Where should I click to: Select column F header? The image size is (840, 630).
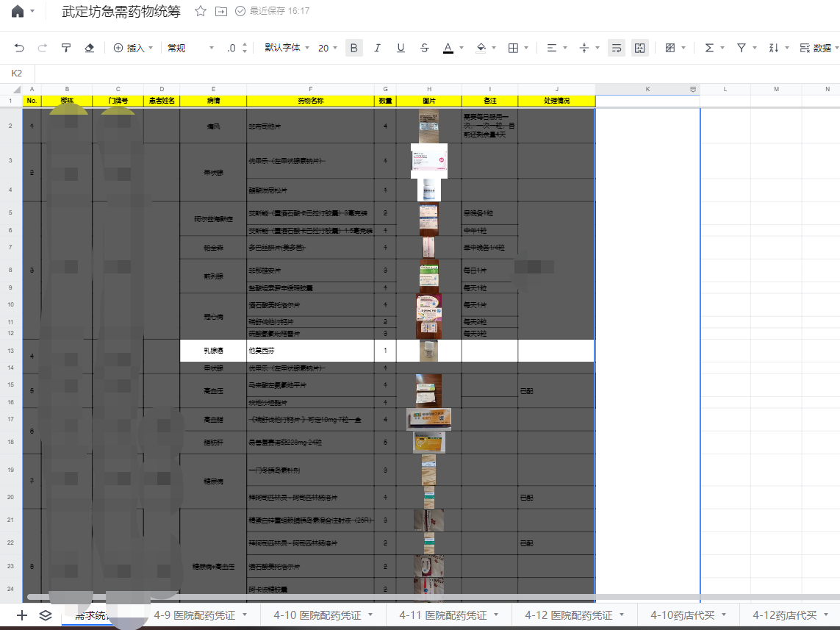[x=311, y=89]
